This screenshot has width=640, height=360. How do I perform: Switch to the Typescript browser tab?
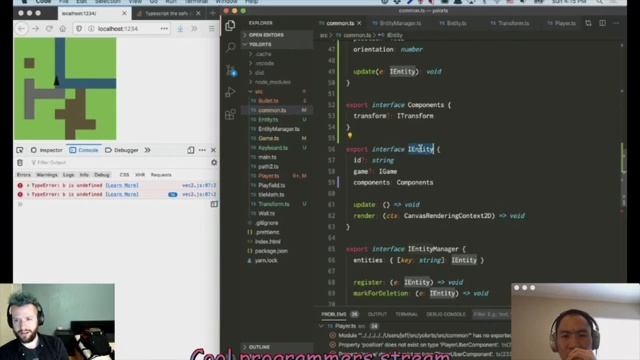point(169,13)
